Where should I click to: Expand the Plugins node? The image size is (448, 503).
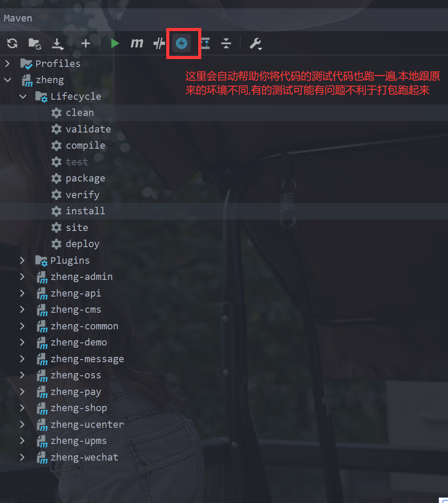(x=22, y=260)
